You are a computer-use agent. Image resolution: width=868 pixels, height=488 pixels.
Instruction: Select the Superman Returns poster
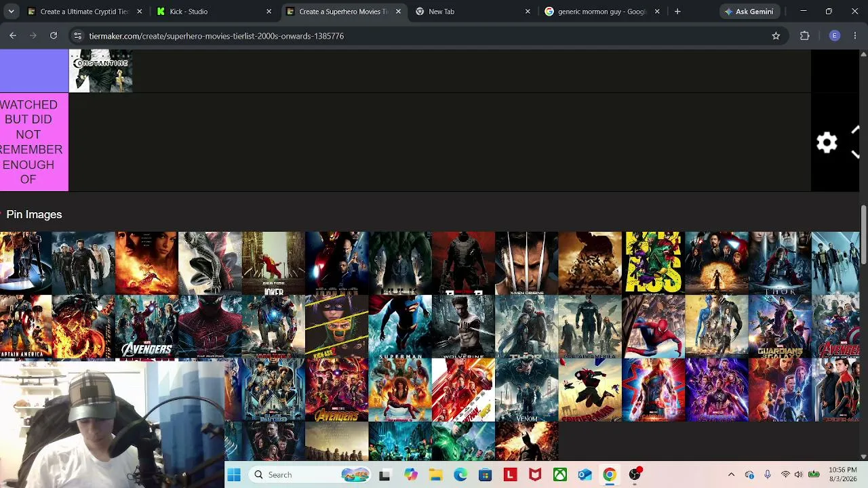click(x=400, y=327)
